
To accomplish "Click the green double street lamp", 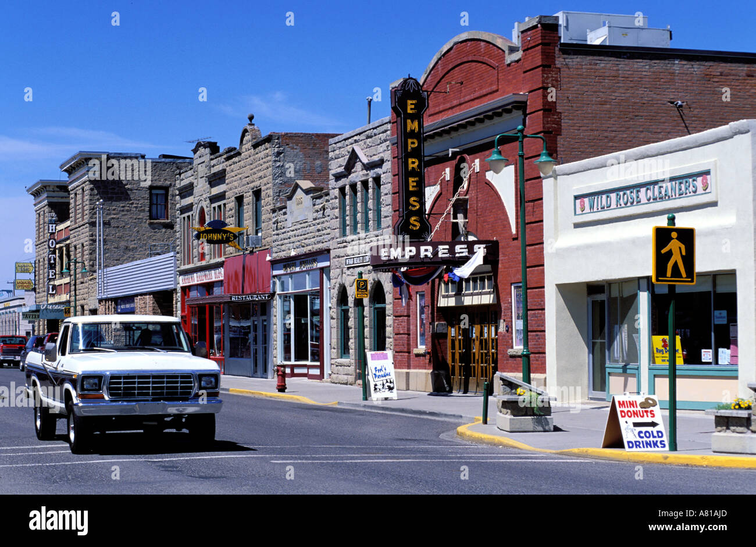I will [522, 254].
